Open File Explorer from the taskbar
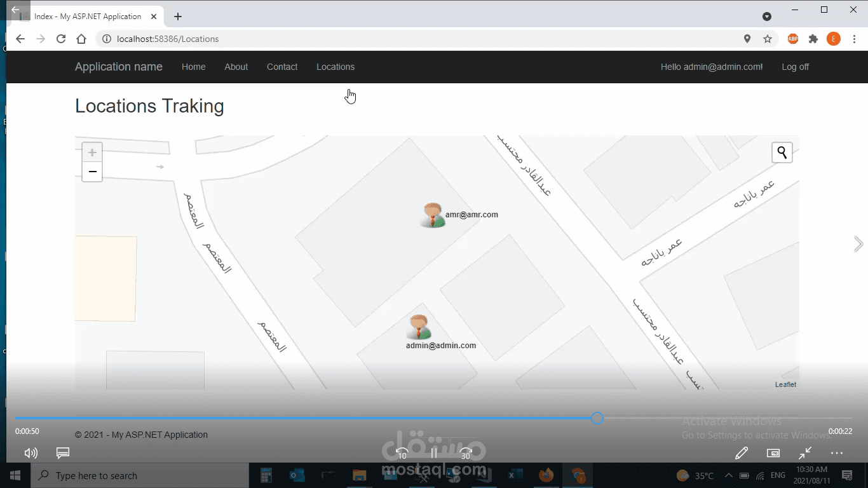 [x=359, y=475]
